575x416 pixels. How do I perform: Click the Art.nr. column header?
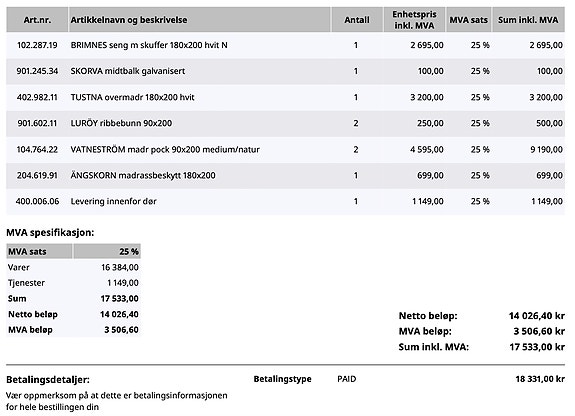pos(37,20)
